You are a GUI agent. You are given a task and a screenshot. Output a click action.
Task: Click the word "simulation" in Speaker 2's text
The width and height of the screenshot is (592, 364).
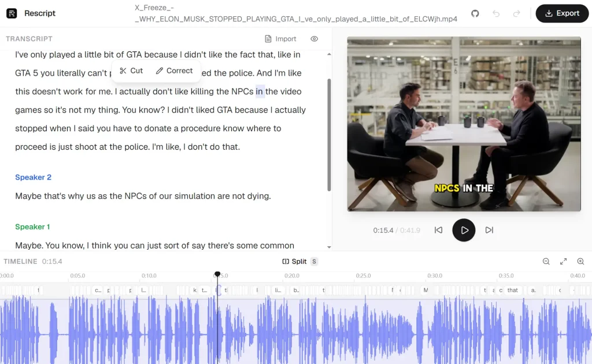pyautogui.click(x=194, y=196)
